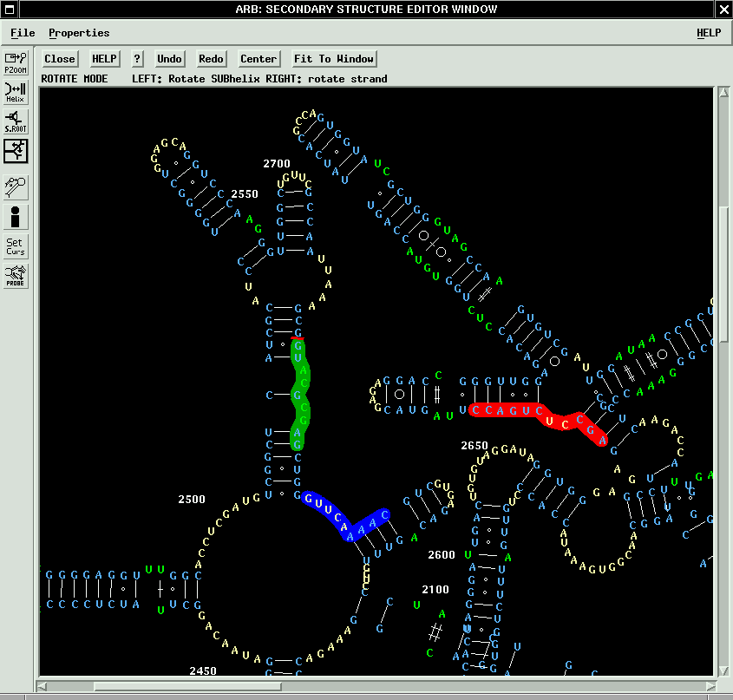Fit the structure to window
The image size is (733, 700).
[x=334, y=59]
